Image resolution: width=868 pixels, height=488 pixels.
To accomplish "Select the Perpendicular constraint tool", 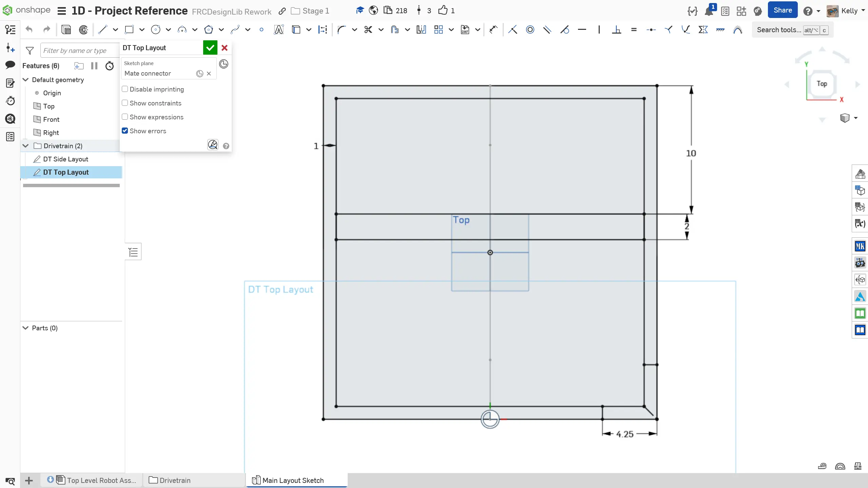I will 616,30.
